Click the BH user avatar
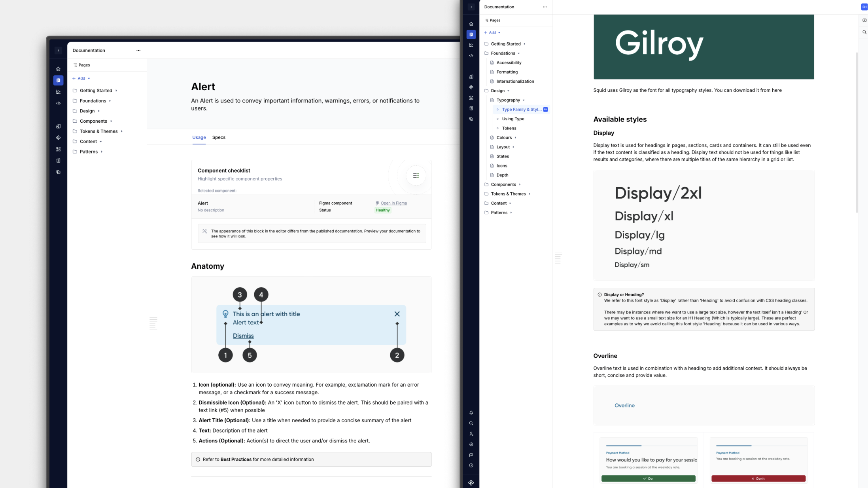The image size is (868, 488). point(864,7)
